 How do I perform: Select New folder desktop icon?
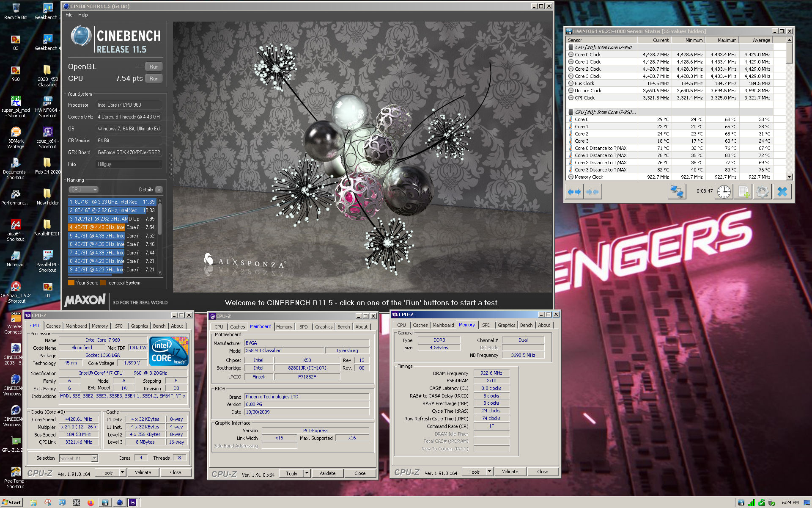pyautogui.click(x=47, y=197)
